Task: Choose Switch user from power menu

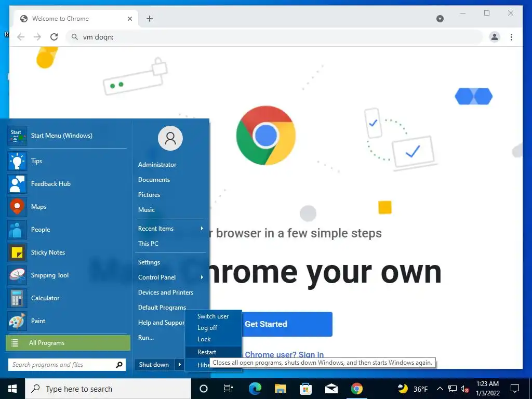Action: [213, 316]
